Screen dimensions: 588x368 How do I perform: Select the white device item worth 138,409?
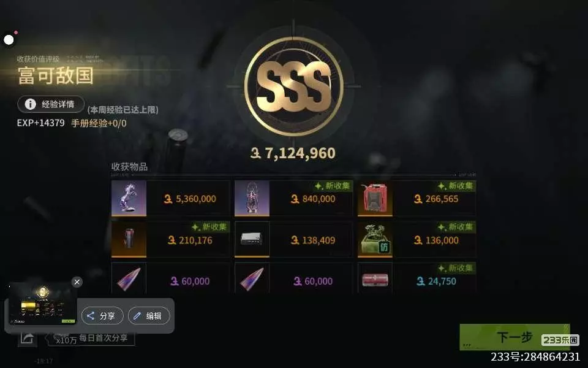[x=293, y=239]
